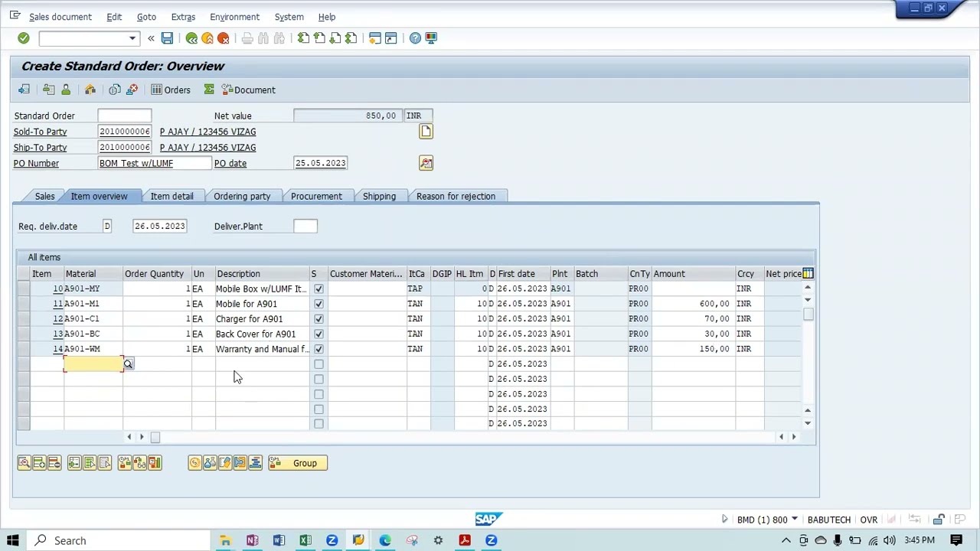Screen dimensions: 980x551
Task: Click the Orders button
Action: pyautogui.click(x=170, y=90)
